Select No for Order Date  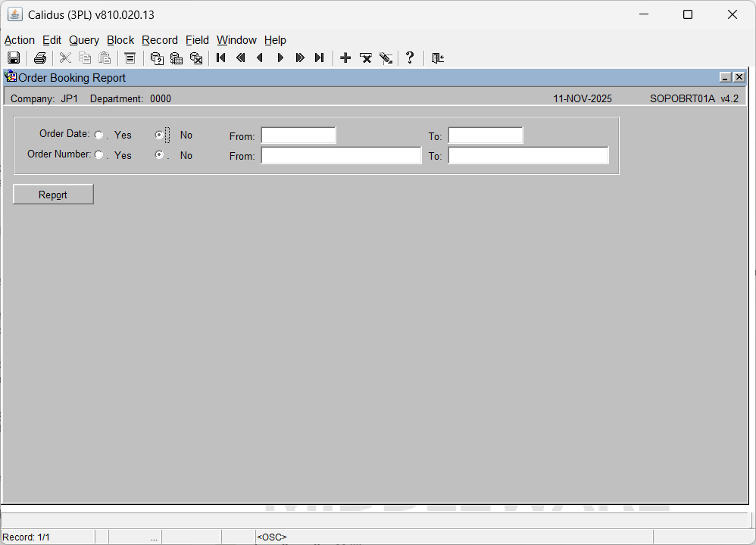tap(159, 135)
